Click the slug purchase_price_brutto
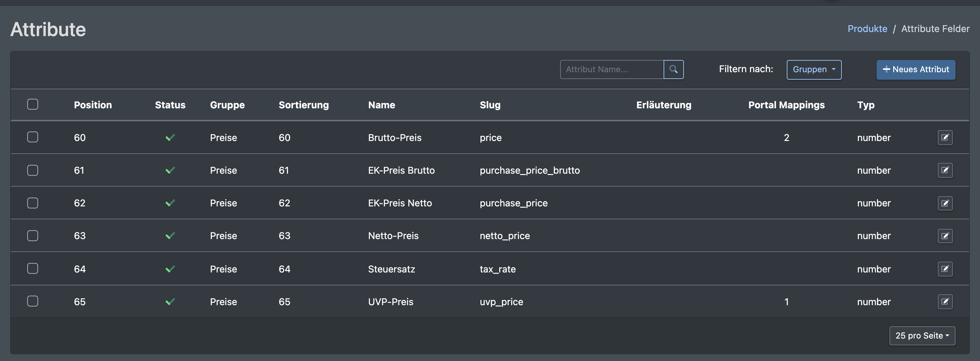Screen dimensions: 980x361 [x=529, y=170]
